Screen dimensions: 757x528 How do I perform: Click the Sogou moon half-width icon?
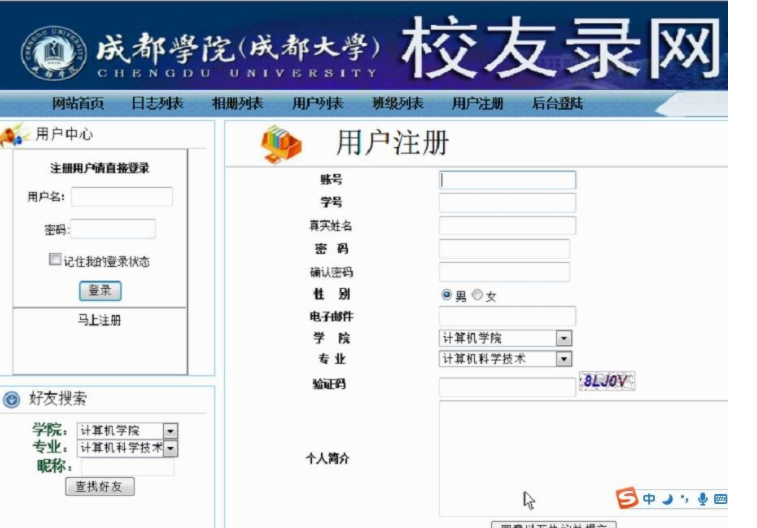pyautogui.click(x=668, y=499)
